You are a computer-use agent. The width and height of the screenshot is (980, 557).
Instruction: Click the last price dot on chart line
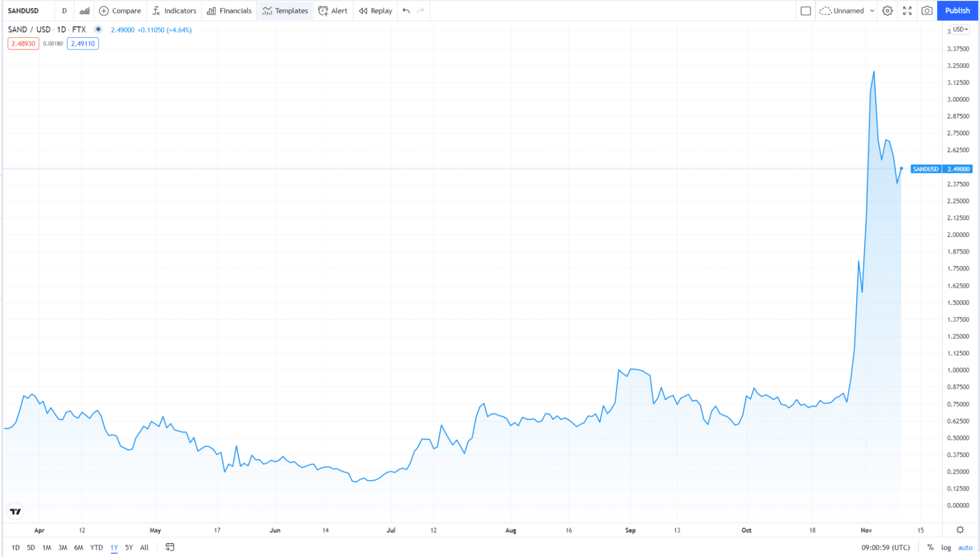[901, 169]
